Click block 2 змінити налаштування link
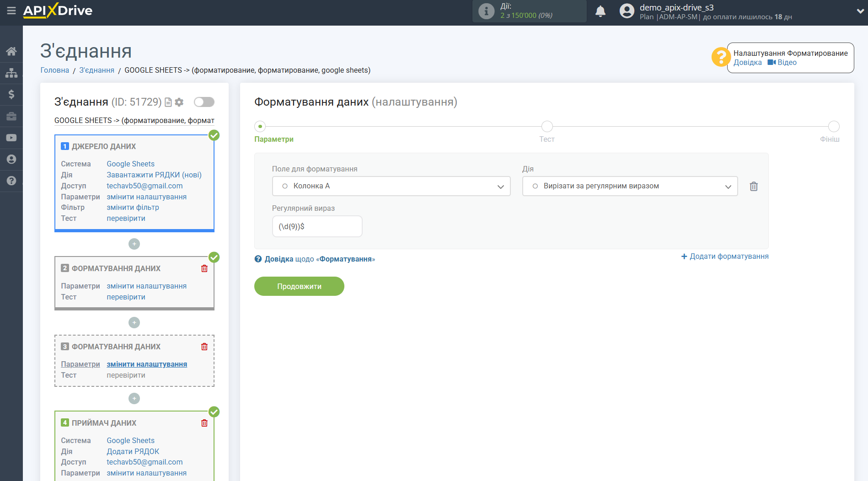868x481 pixels. tap(147, 286)
